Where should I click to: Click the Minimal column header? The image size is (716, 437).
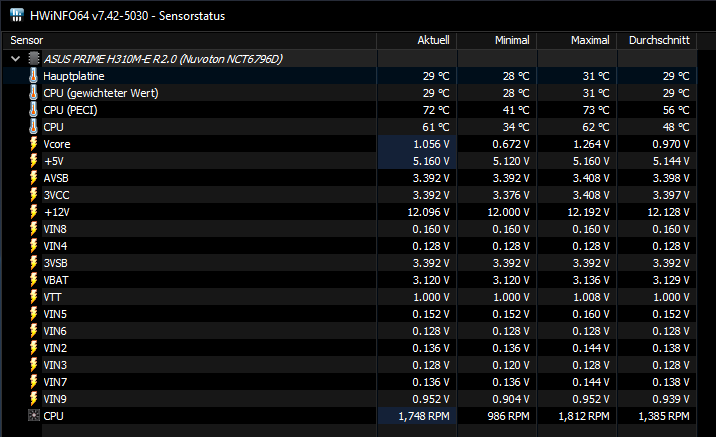coord(497,40)
